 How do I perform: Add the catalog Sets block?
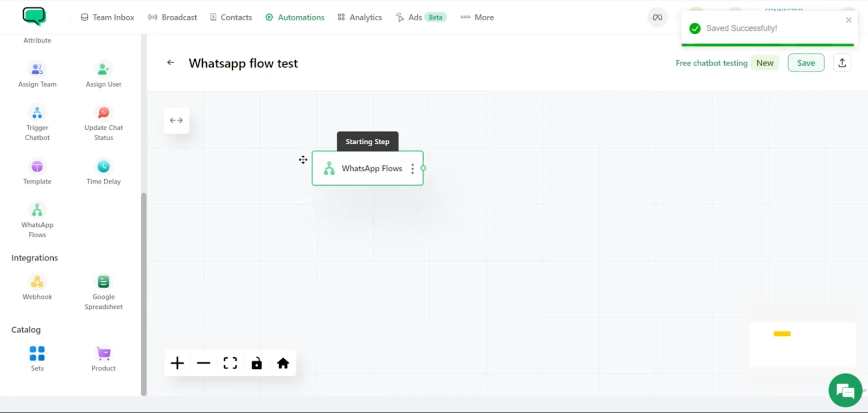[x=37, y=358]
